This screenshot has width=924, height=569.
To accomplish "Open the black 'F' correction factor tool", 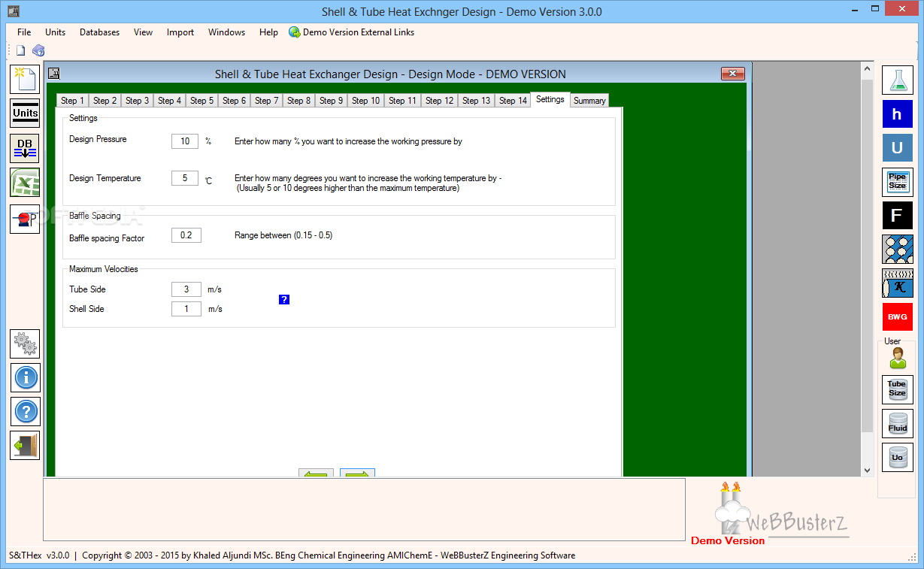I will tap(897, 216).
